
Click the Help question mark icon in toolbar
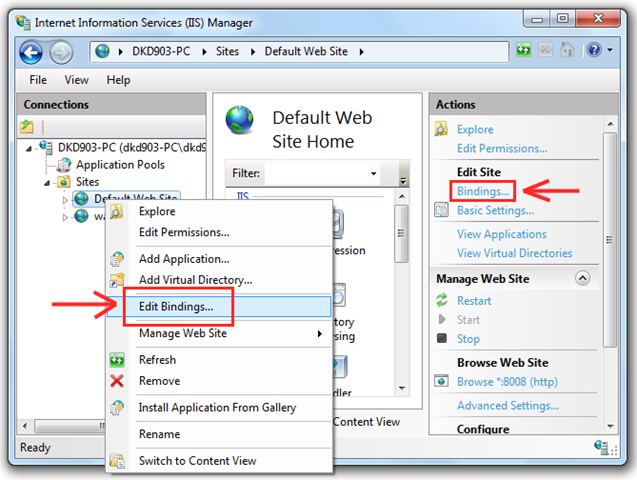coord(593,50)
